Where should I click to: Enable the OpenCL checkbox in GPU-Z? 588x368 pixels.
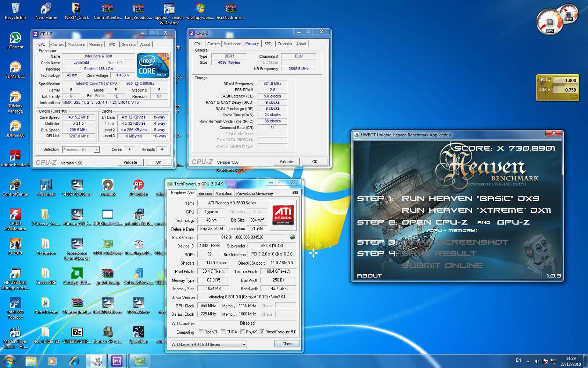[x=201, y=332]
